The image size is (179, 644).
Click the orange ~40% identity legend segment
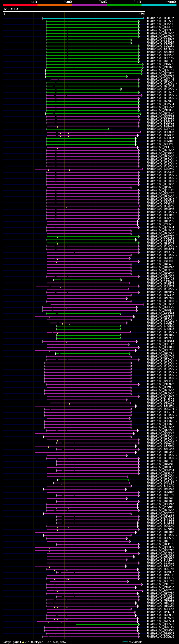(55, 5)
